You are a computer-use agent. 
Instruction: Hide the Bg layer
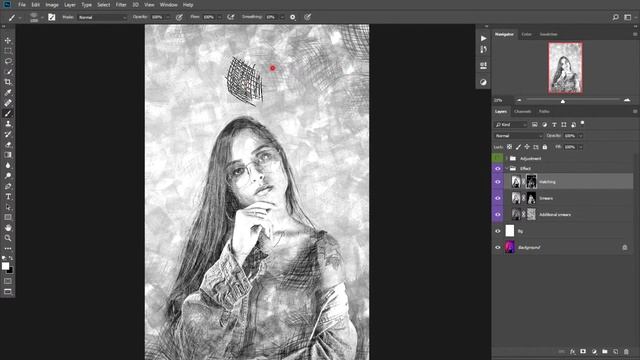498,231
